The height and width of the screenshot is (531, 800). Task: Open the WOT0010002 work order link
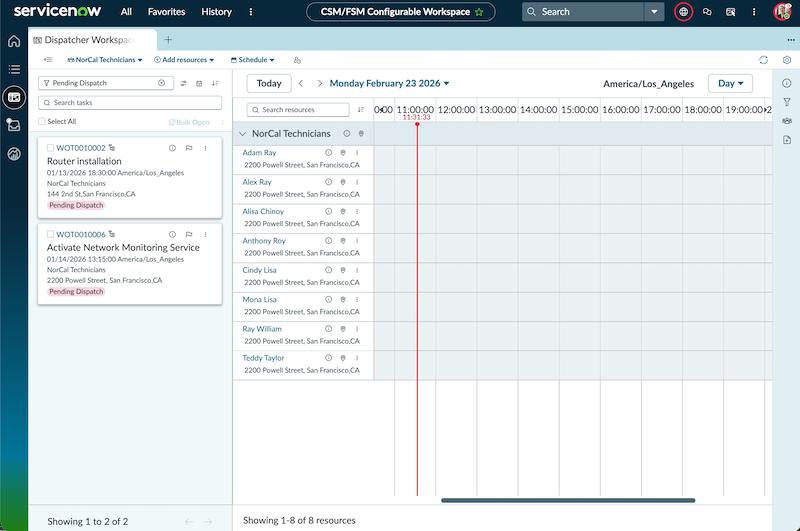(81, 148)
